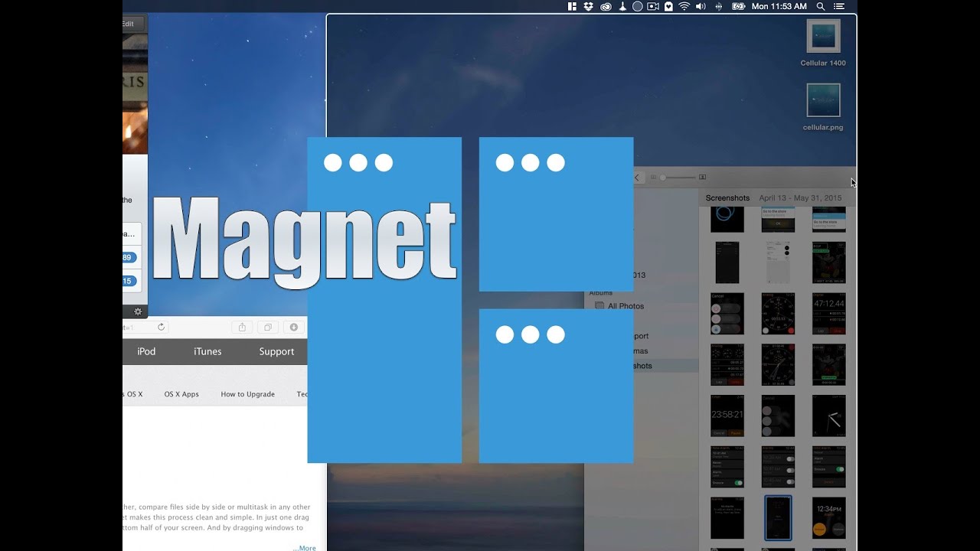The width and height of the screenshot is (980, 551).
Task: Open iPod in Apple site navigation
Action: 146,351
